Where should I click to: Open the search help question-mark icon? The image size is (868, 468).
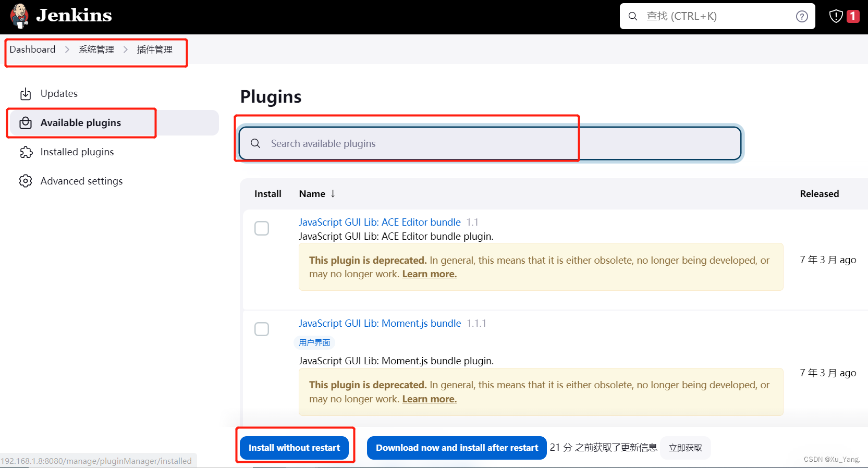point(802,17)
